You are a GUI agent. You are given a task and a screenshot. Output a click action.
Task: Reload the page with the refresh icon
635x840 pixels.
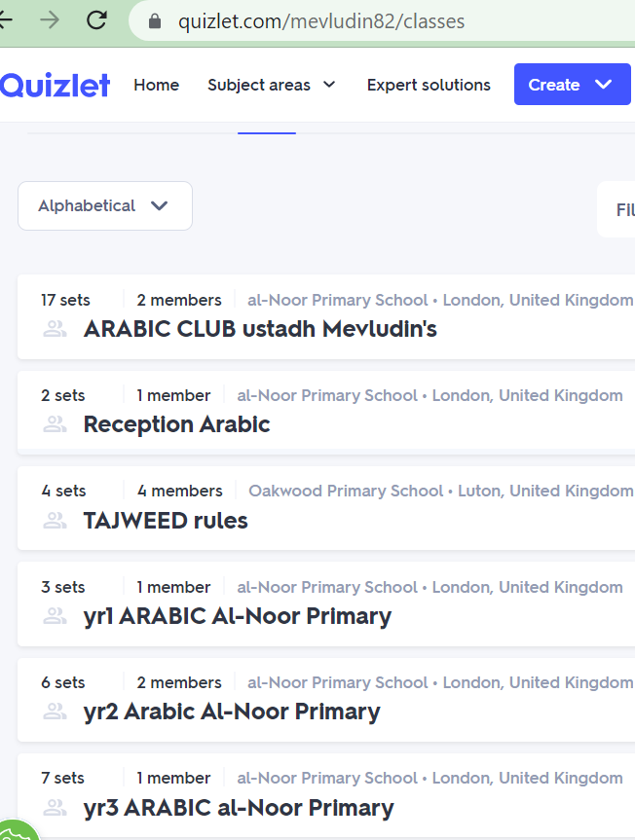pos(96,20)
